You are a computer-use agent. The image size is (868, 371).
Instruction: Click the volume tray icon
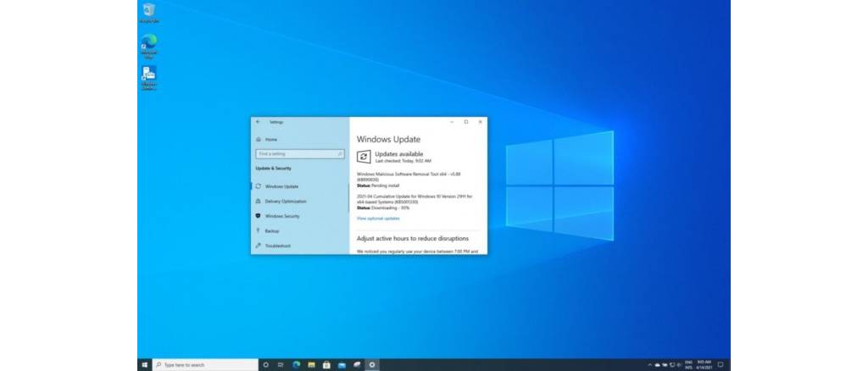679,365
